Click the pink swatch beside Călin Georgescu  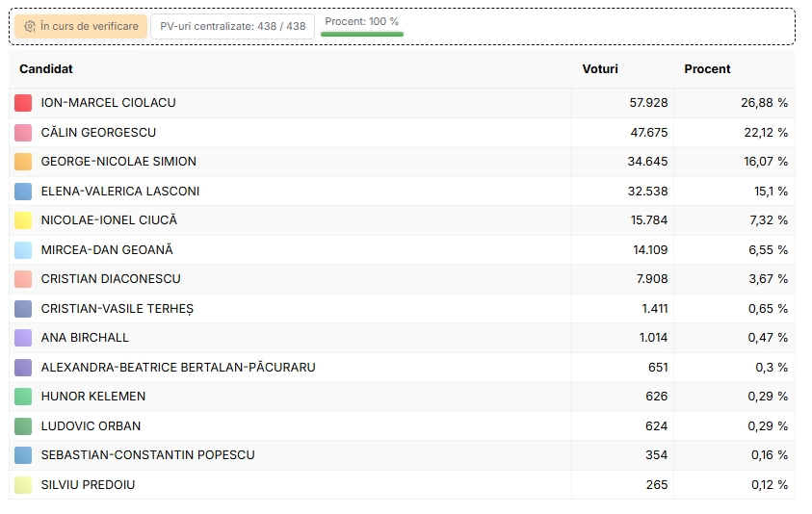coord(23,133)
